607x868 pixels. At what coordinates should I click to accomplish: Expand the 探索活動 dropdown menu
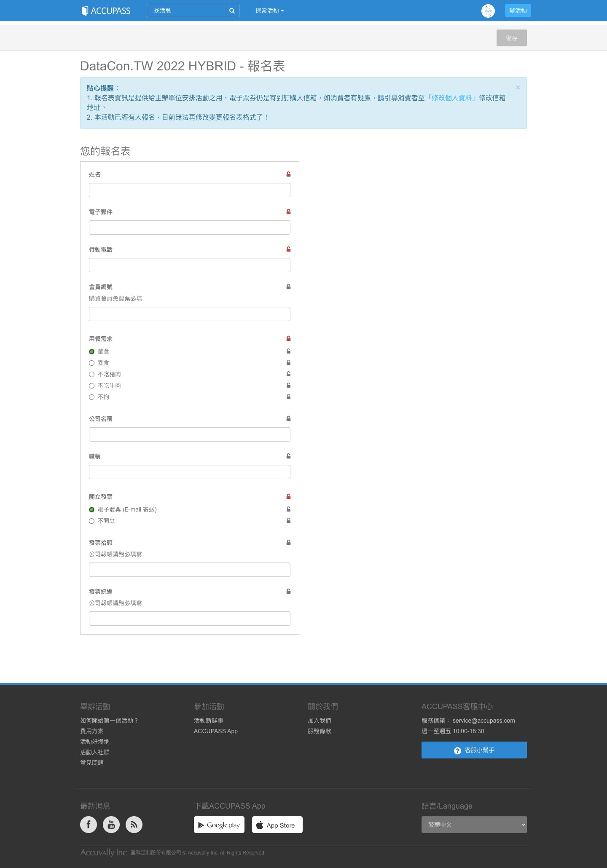tap(270, 11)
